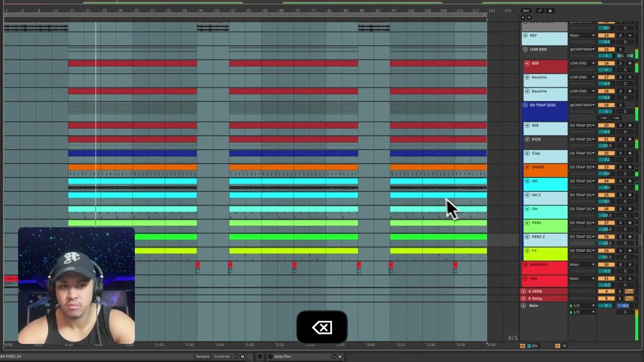The height and width of the screenshot is (362, 644).
Task: Solo the A VERB return track
Action: (x=620, y=292)
